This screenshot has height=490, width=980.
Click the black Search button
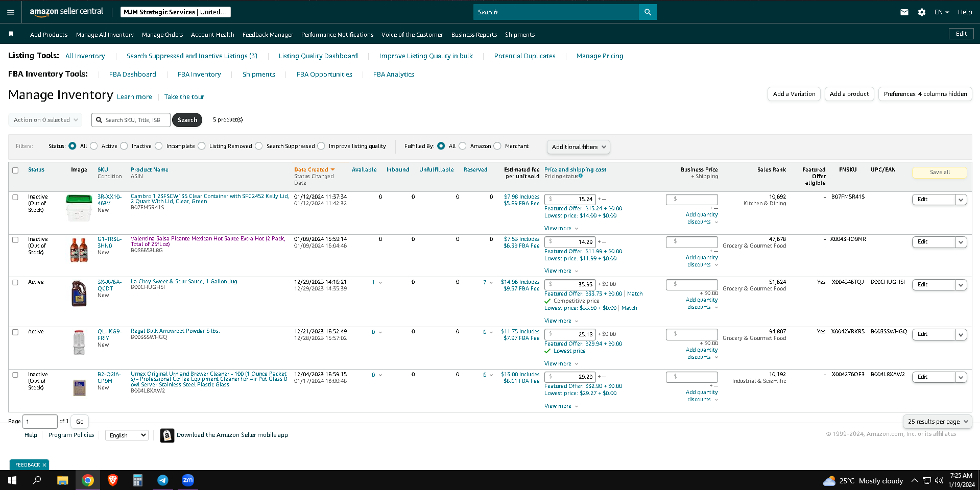tap(187, 120)
